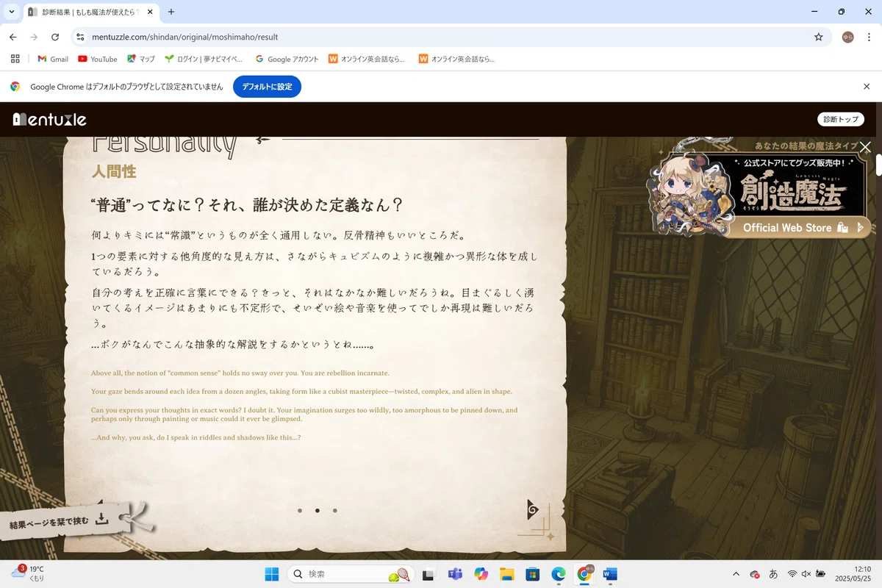Open Copilot from the taskbar
The height and width of the screenshot is (588, 882).
click(481, 574)
